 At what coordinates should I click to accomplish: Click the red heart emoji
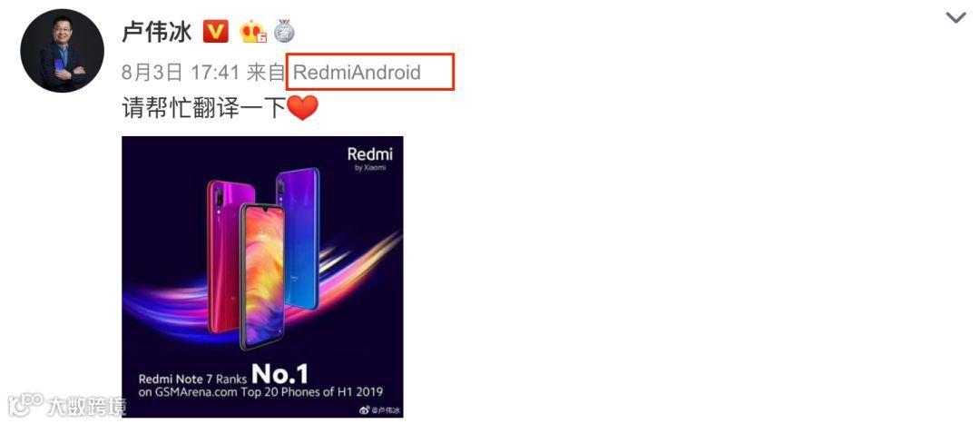click(x=302, y=108)
